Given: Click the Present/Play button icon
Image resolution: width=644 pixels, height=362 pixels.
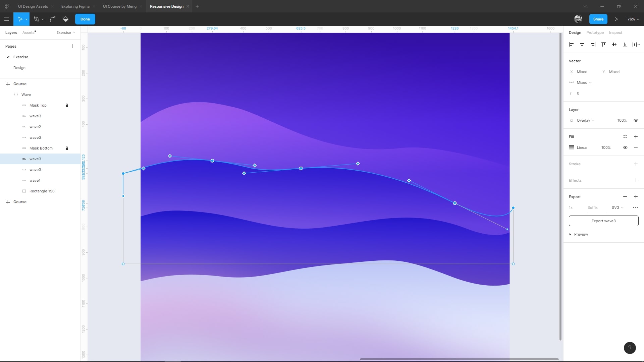Looking at the screenshot, I should click(x=616, y=19).
